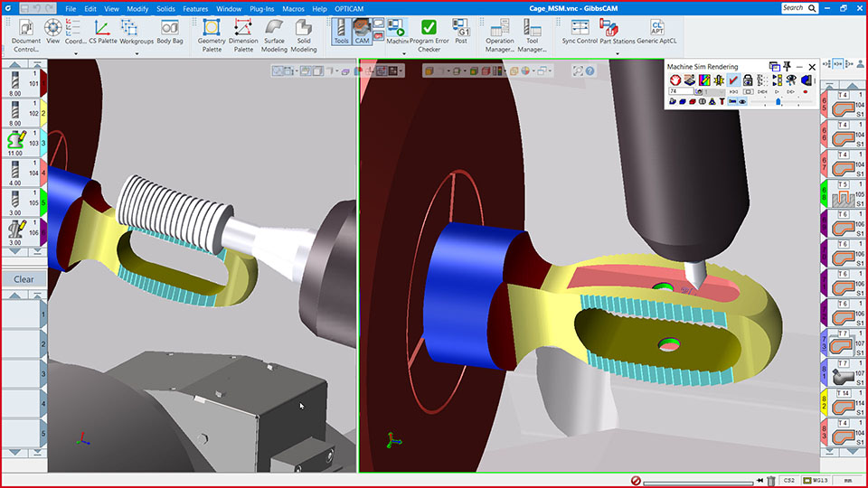Open the Solids menu
The width and height of the screenshot is (868, 488).
tap(165, 8)
